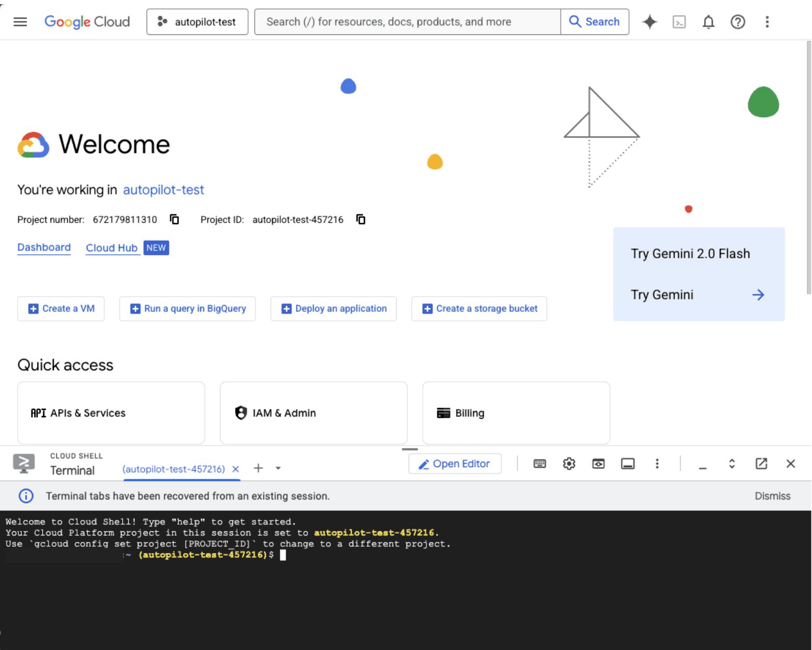Expand or restore the Cloud Shell panel height
The height and width of the screenshot is (650, 812).
pos(732,464)
